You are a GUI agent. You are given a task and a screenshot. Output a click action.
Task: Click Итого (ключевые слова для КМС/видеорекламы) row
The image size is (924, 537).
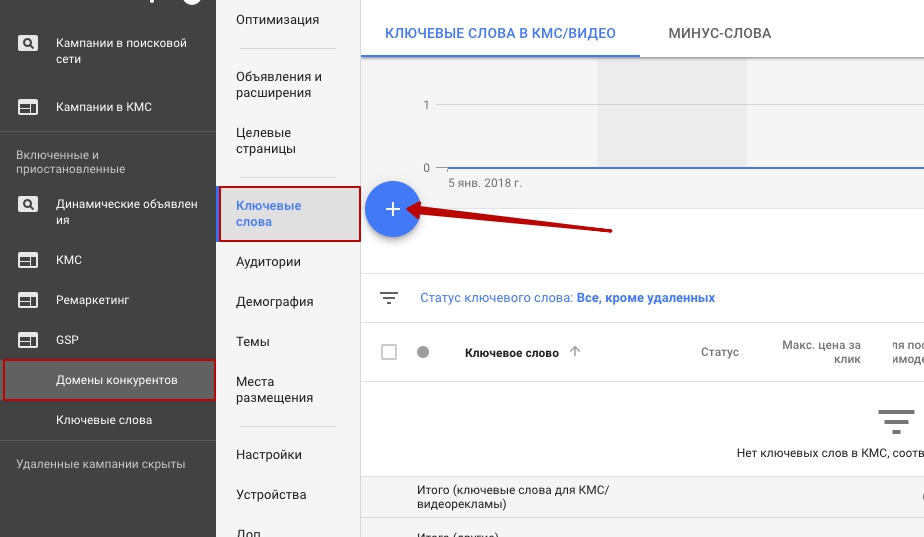pyautogui.click(x=513, y=497)
